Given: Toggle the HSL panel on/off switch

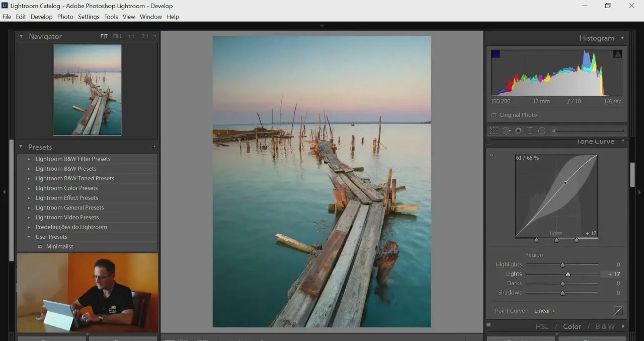Looking at the screenshot, I should point(488,327).
